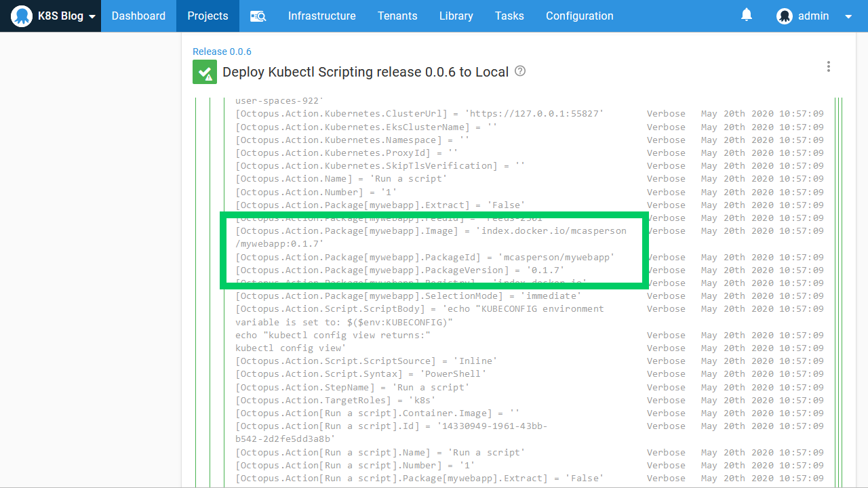The height and width of the screenshot is (488, 868).
Task: Expand the K8S Blog space switcher
Action: point(92,16)
